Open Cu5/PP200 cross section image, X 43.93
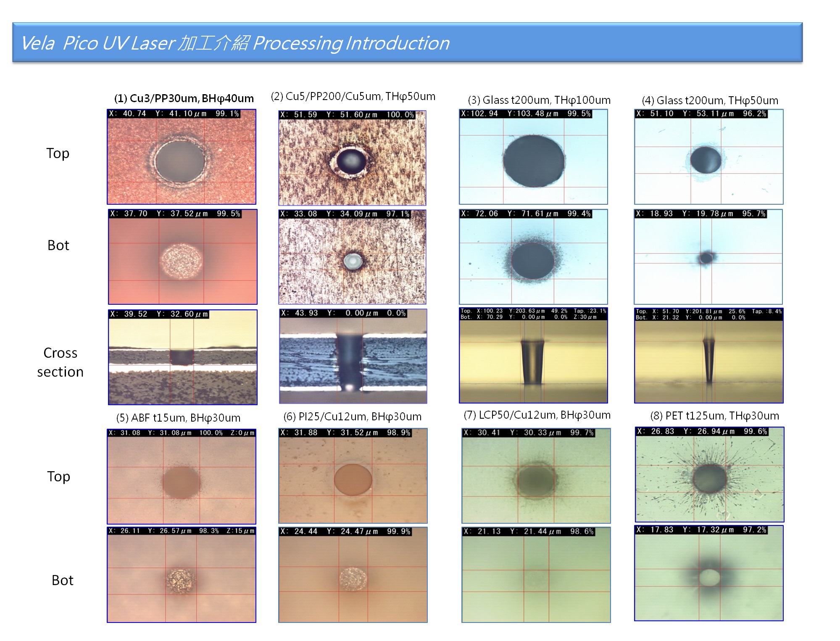 point(353,356)
